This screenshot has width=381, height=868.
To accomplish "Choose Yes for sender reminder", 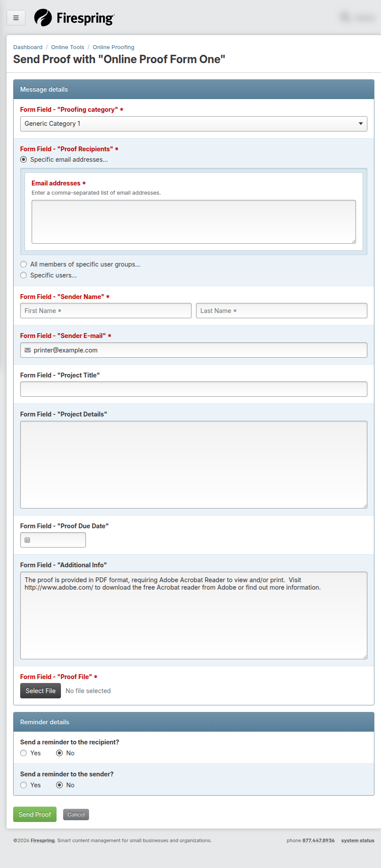I will click(24, 785).
